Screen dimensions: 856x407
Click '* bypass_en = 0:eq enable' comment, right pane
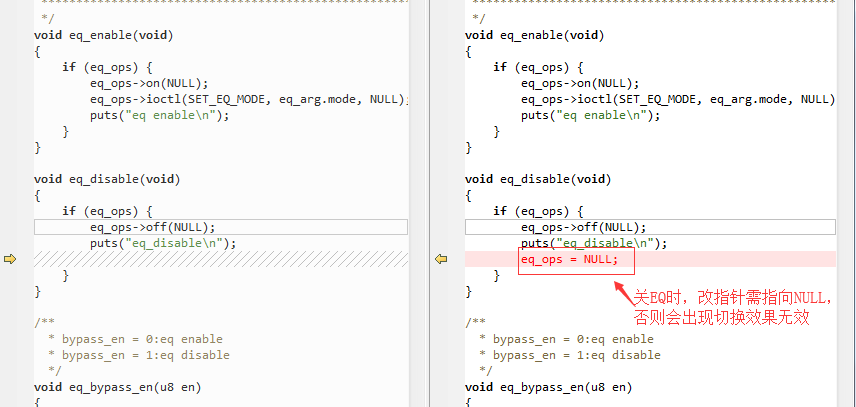(566, 339)
